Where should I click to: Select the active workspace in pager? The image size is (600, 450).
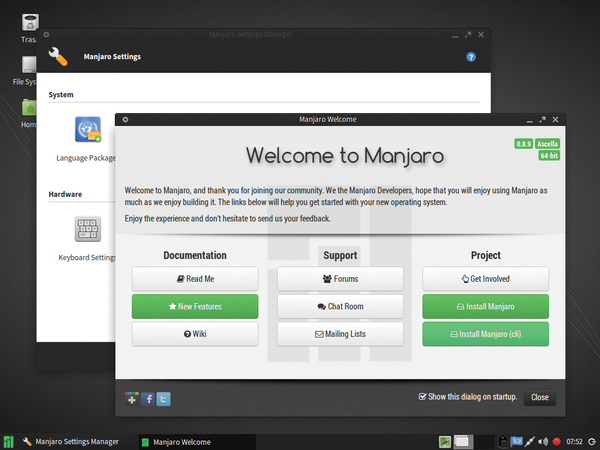pos(463,442)
